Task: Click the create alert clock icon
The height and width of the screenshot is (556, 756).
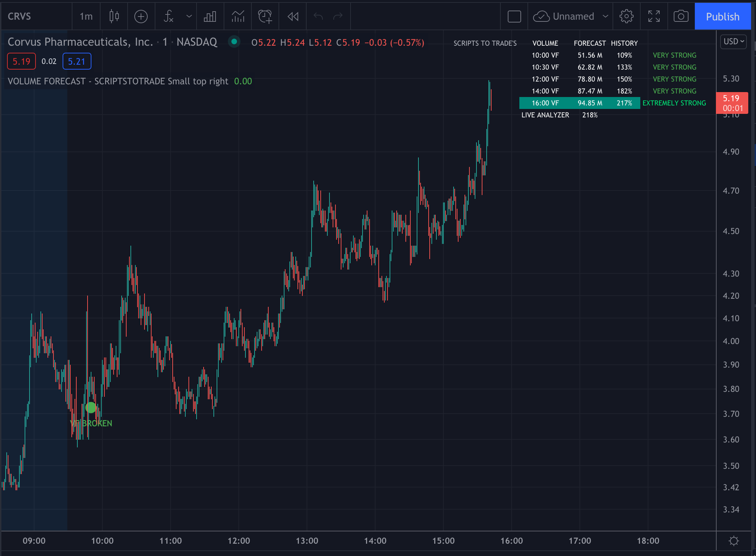Action: coord(265,17)
